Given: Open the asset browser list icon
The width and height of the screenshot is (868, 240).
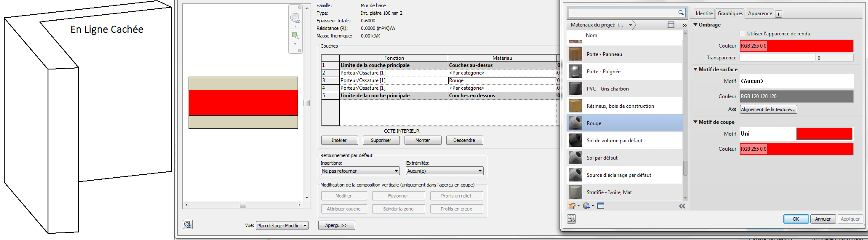Looking at the screenshot, I should (601, 206).
